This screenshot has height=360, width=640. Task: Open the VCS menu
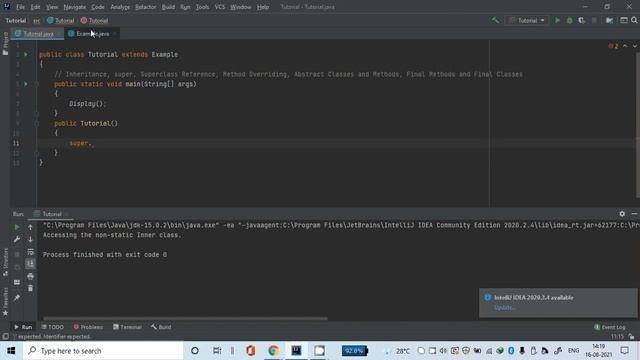point(220,7)
